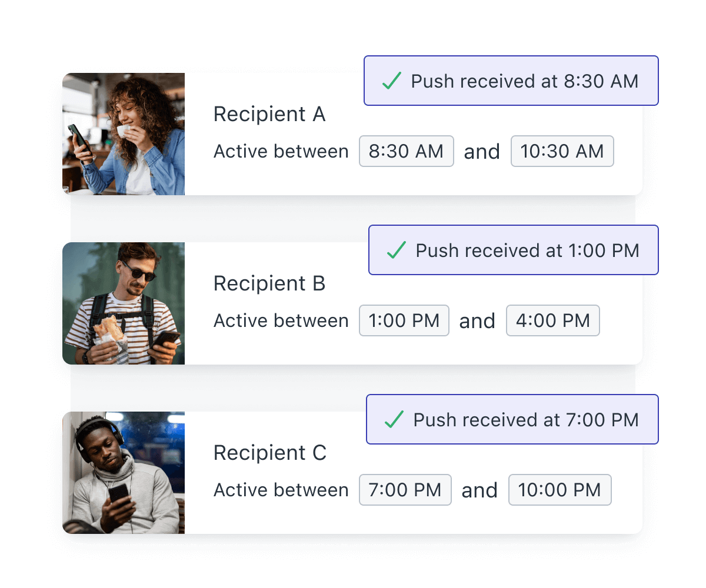This screenshot has height=588, width=706.
Task: Open the 4:00 PM end time picker
Action: click(552, 320)
